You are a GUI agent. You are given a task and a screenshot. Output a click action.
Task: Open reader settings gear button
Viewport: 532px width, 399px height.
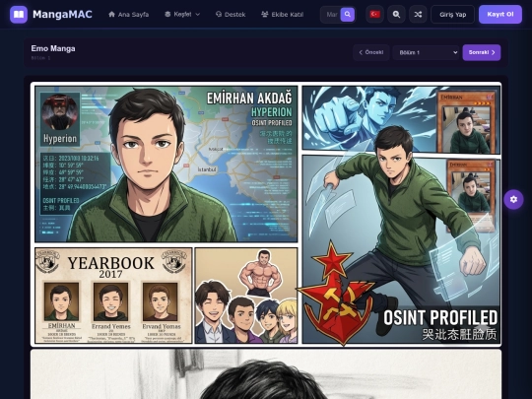click(513, 199)
